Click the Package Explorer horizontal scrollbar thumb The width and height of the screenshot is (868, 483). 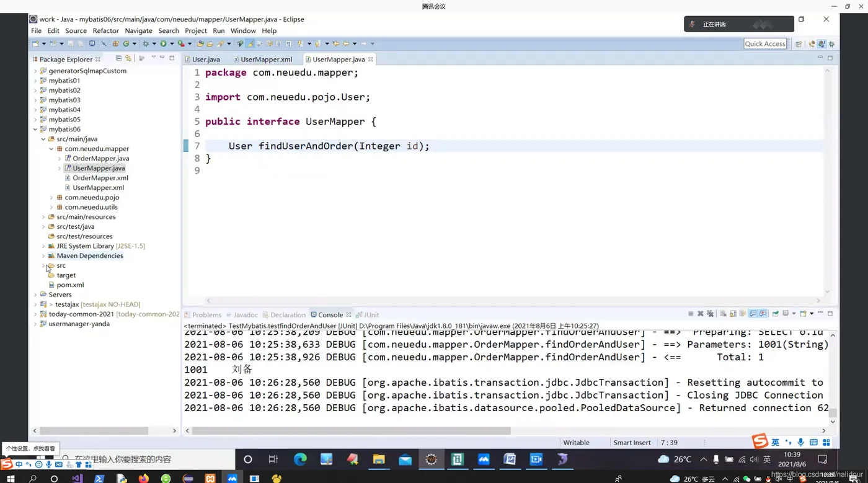94,430
